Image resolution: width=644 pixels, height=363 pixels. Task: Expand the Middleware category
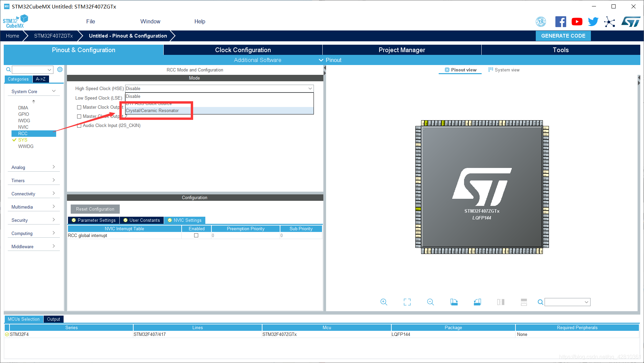33,247
